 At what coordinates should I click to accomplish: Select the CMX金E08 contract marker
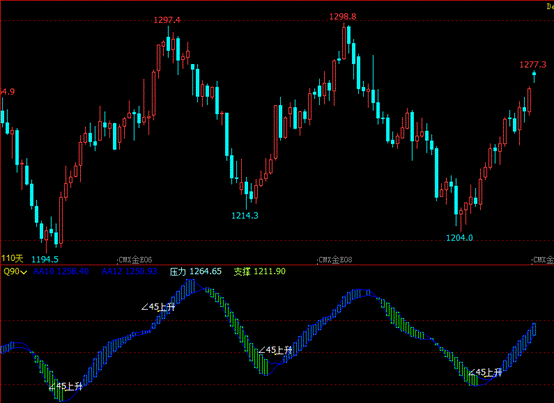(335, 260)
